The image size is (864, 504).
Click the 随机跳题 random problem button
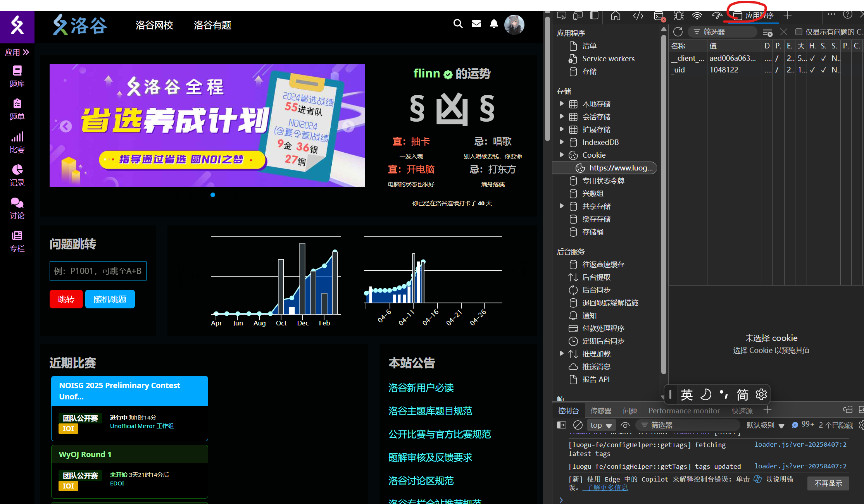click(x=110, y=299)
